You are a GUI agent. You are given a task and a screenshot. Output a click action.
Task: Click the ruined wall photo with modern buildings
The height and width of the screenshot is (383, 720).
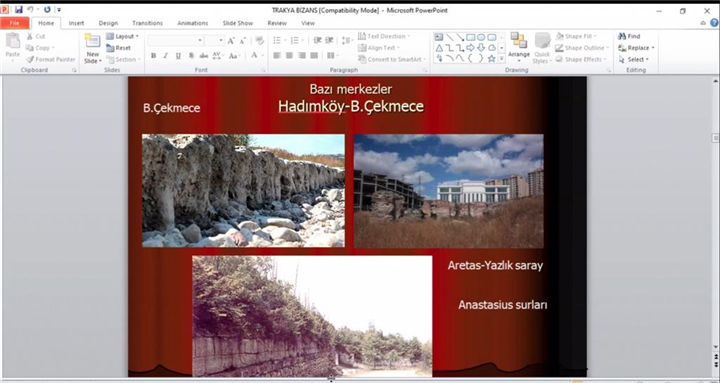(449, 191)
